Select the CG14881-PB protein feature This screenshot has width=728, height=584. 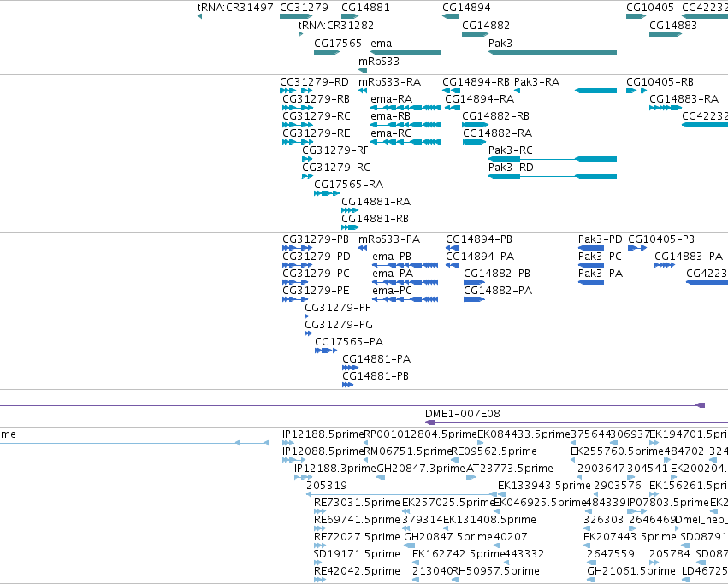pyautogui.click(x=348, y=385)
